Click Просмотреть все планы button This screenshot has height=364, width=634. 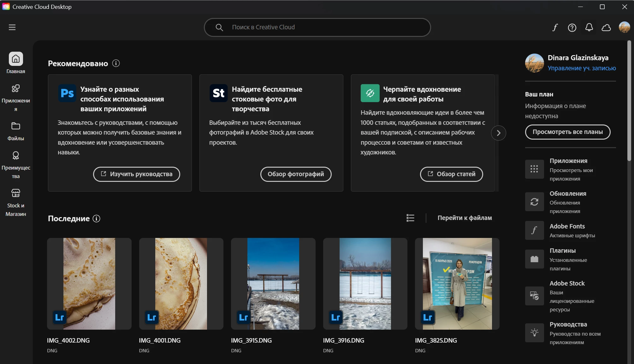(x=567, y=132)
